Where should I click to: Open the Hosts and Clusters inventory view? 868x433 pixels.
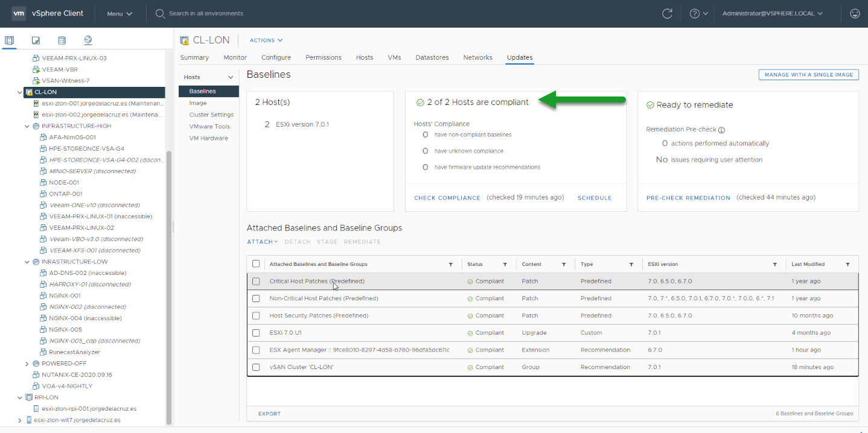click(9, 40)
